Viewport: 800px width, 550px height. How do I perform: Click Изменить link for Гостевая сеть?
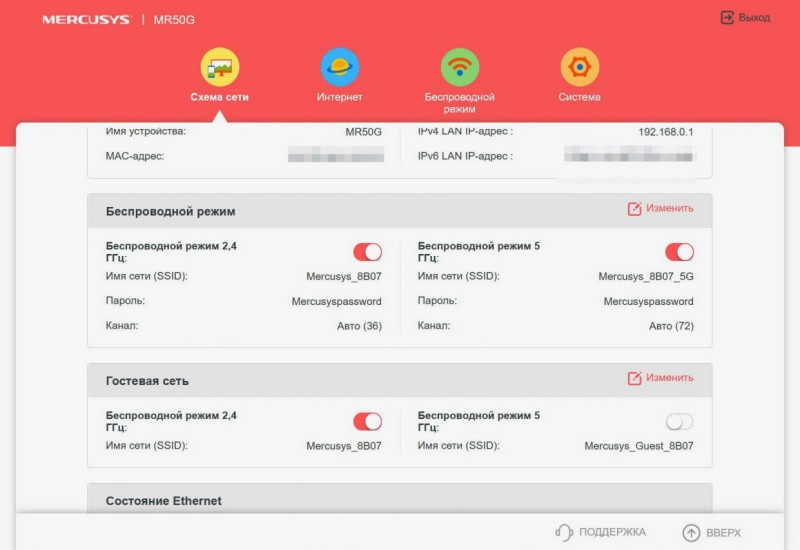coord(669,378)
